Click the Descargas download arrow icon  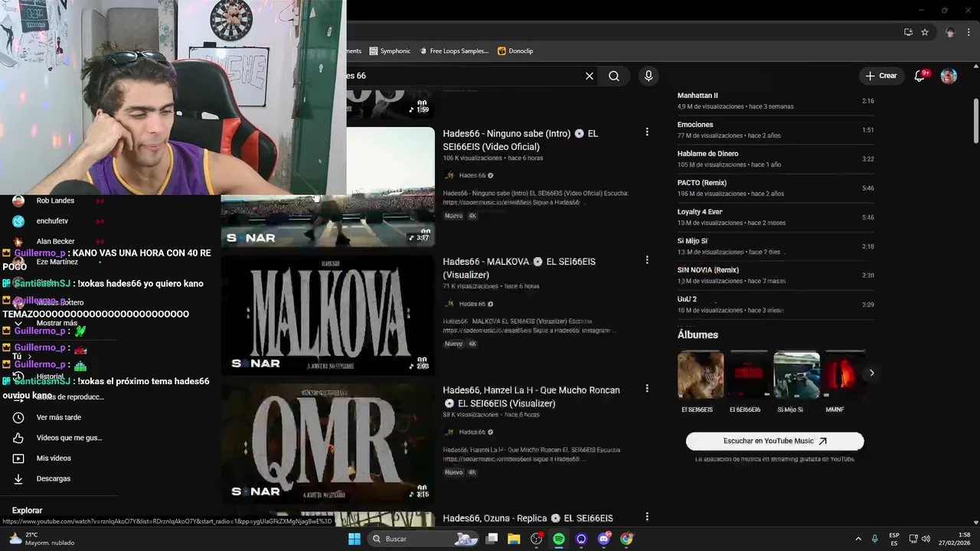tap(18, 479)
